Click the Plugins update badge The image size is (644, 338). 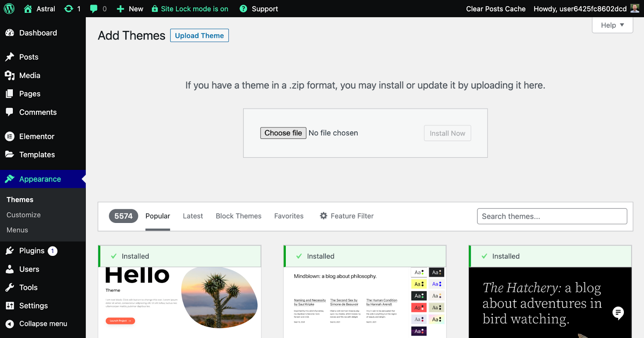(53, 251)
